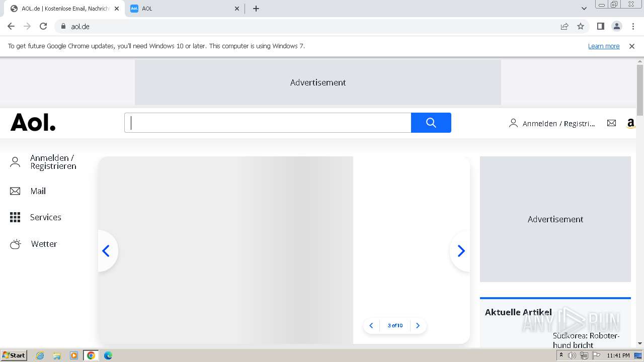Click the Aol. logo
The height and width of the screenshot is (362, 644).
coord(33,122)
